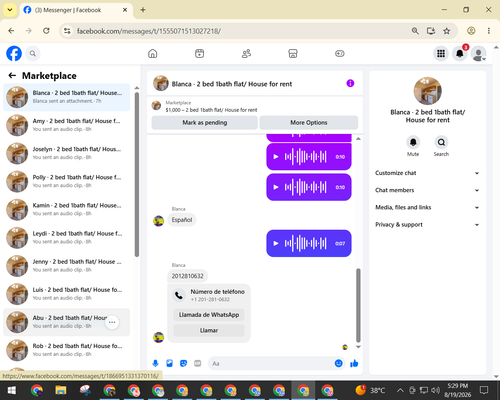500x400 pixels.
Task: Open Leydi conversation in chat list
Action: (x=67, y=238)
